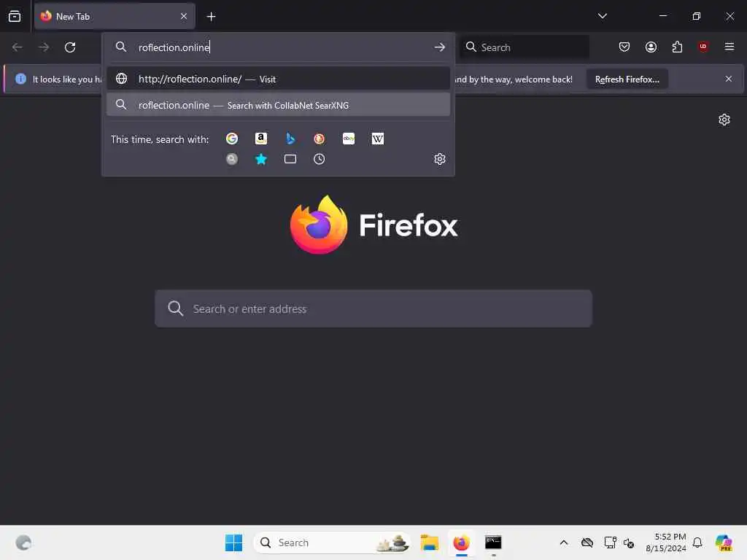Dismiss the welcome back notification bar
The image size is (747, 560).
coord(729,79)
